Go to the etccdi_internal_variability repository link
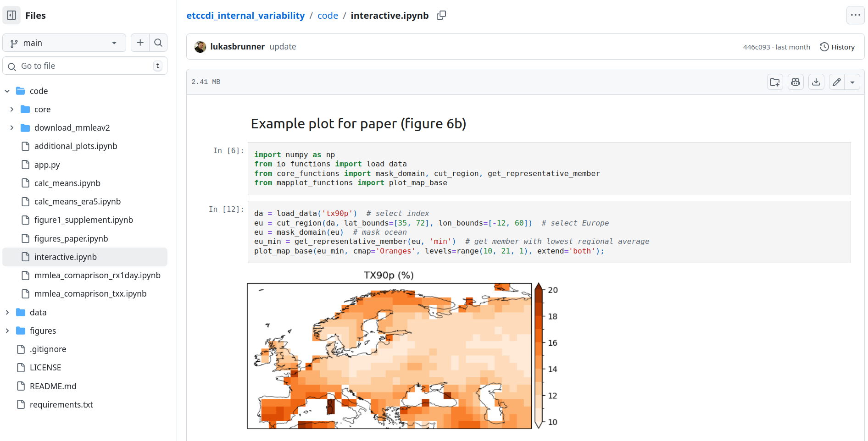Image resolution: width=868 pixels, height=441 pixels. click(245, 16)
